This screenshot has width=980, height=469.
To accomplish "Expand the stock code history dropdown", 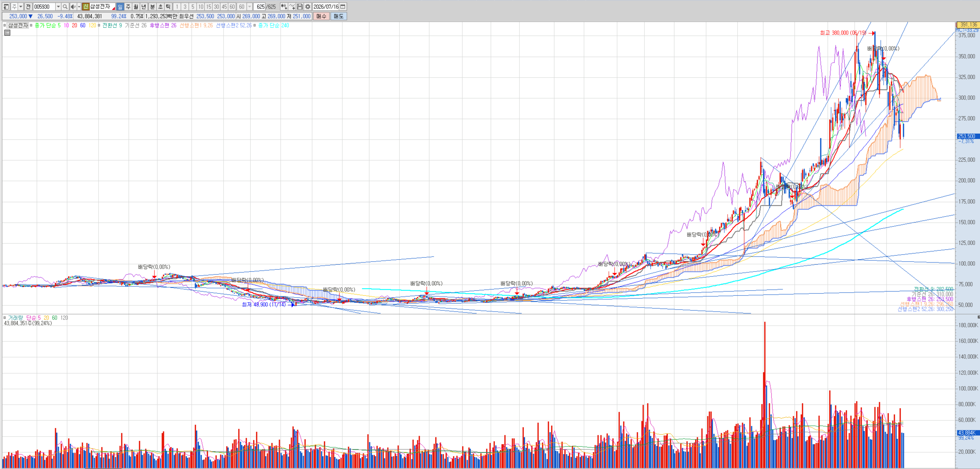I will pos(58,7).
